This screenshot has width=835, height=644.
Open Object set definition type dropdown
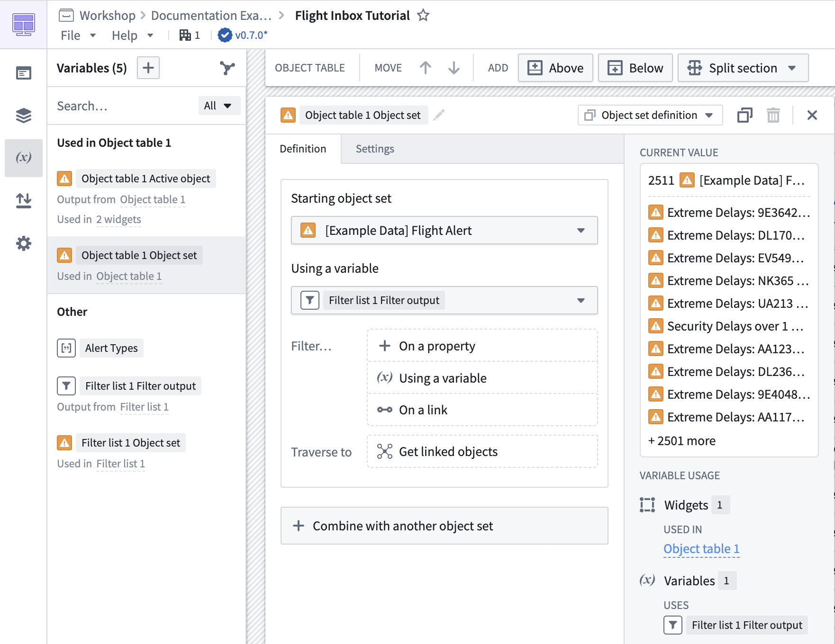click(650, 115)
